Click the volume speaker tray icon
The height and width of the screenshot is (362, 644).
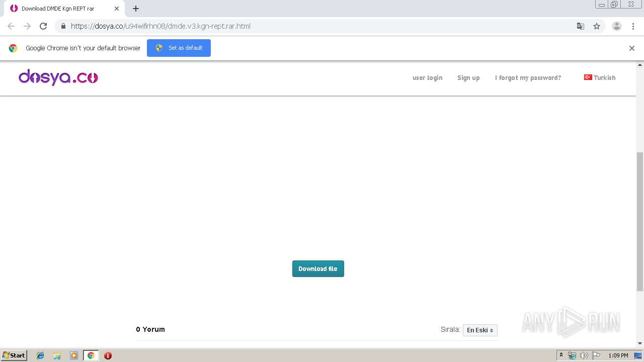point(584,355)
